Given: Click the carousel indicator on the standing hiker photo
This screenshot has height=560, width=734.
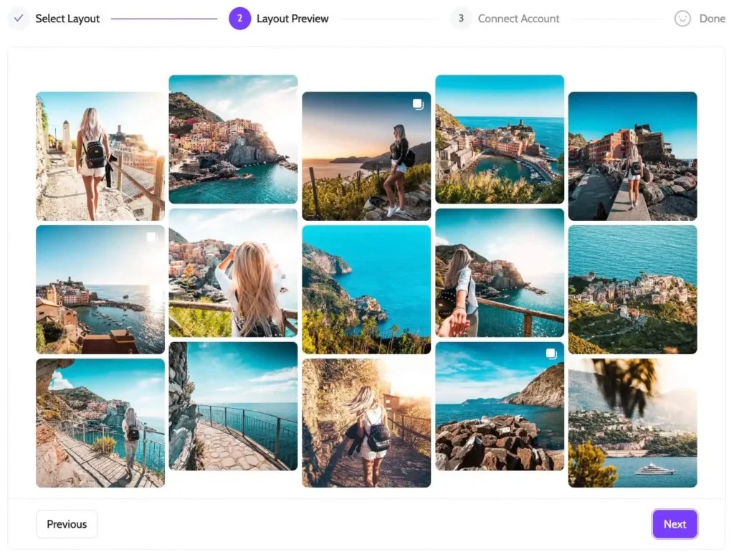Looking at the screenshot, I should [x=417, y=104].
